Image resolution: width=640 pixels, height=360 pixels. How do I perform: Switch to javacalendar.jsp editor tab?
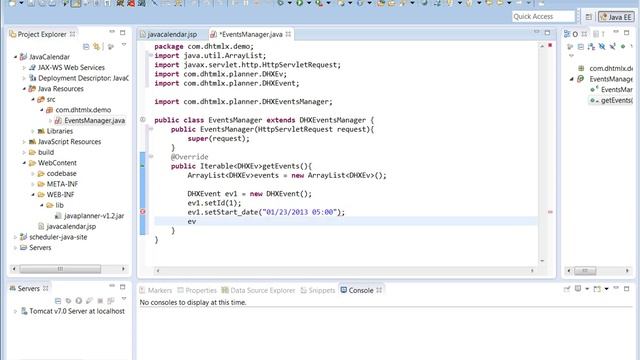[169, 34]
